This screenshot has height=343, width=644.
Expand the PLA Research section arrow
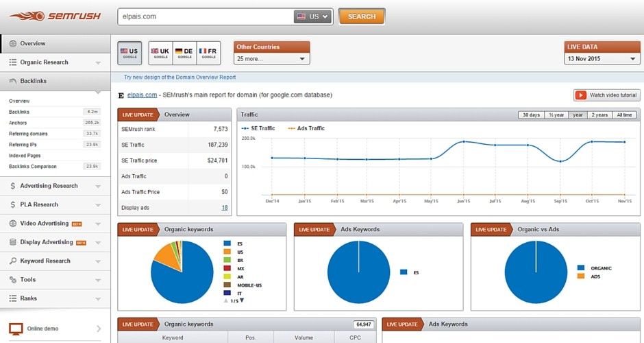pyautogui.click(x=98, y=205)
